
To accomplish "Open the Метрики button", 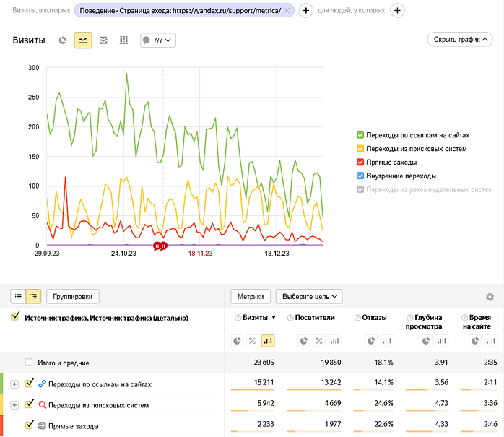I will 251,296.
